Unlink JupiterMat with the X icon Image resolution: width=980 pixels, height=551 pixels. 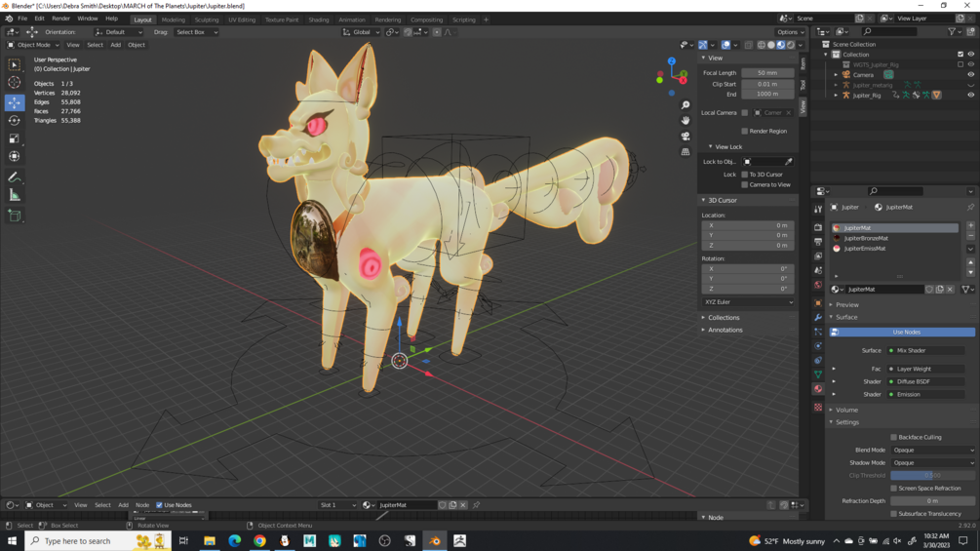(950, 290)
